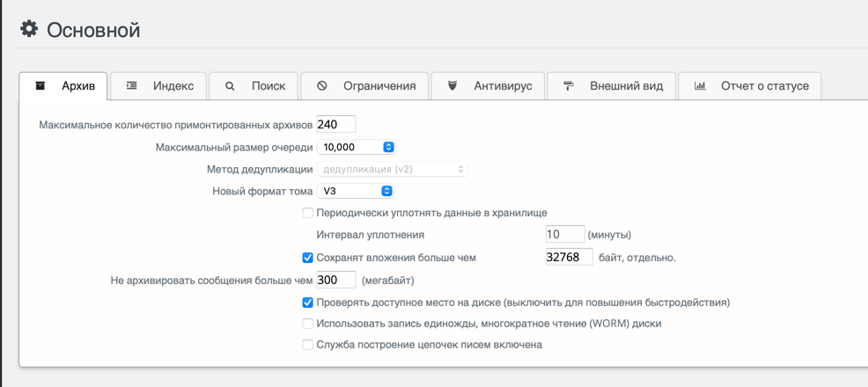Click the archive box icon on Архив tab
The width and height of the screenshot is (868, 387).
pos(40,86)
